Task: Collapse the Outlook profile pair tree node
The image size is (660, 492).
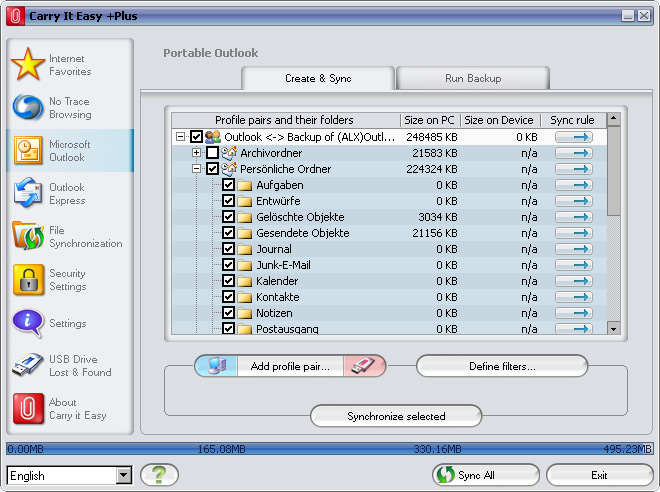Action: [180, 137]
